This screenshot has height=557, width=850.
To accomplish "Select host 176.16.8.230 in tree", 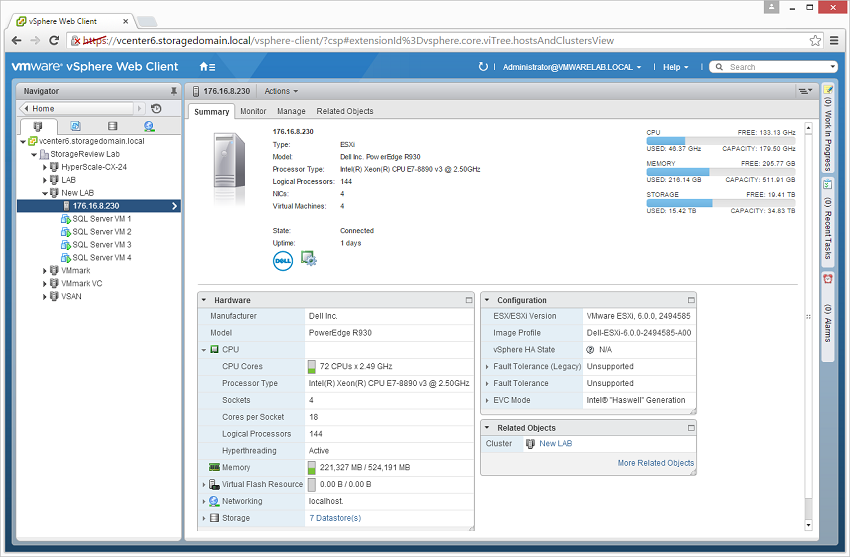I will pos(99,206).
